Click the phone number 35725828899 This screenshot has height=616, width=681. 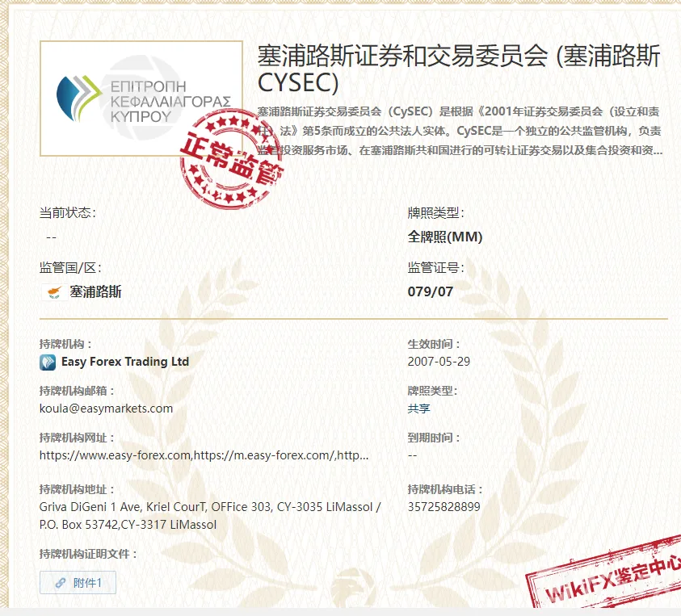click(x=443, y=506)
